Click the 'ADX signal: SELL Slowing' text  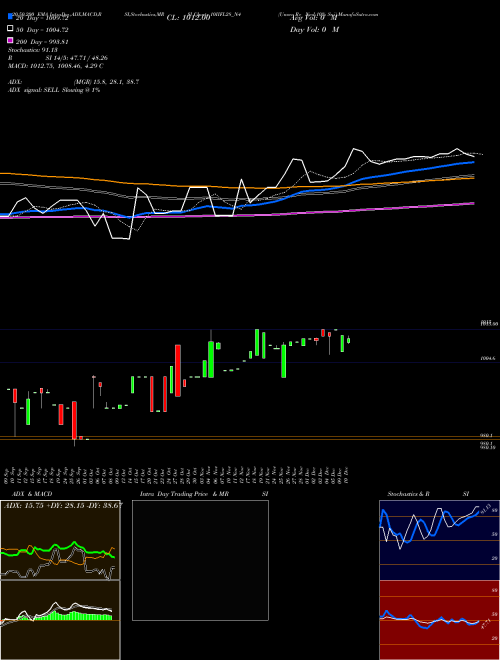(45, 90)
